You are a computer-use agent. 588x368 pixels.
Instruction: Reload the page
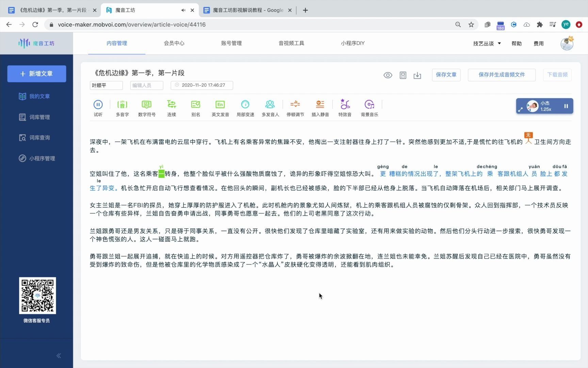tap(35, 25)
